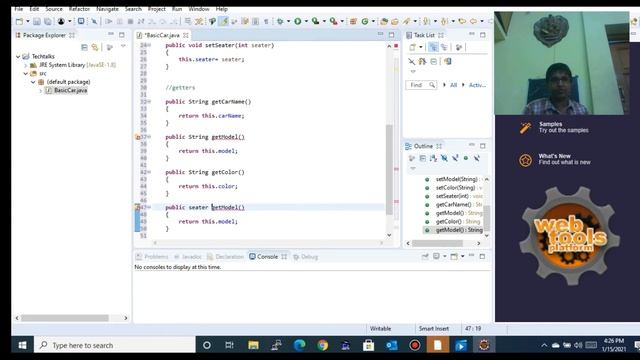Open Package Explorer view menu arrow

[x=123, y=47]
